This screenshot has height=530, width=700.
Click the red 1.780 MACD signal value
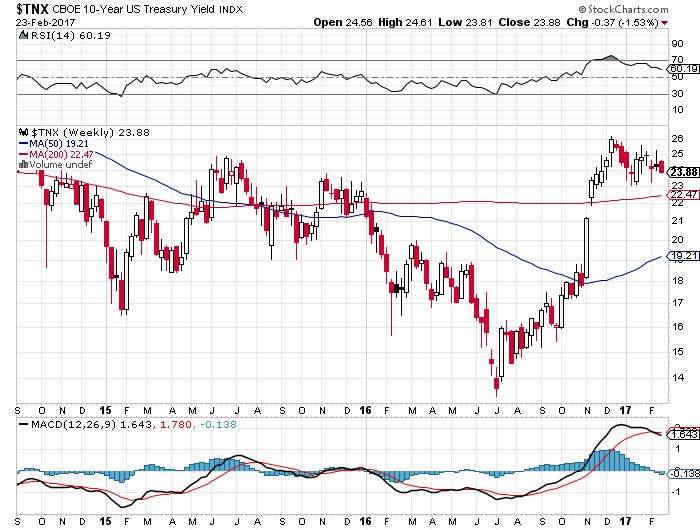click(176, 425)
